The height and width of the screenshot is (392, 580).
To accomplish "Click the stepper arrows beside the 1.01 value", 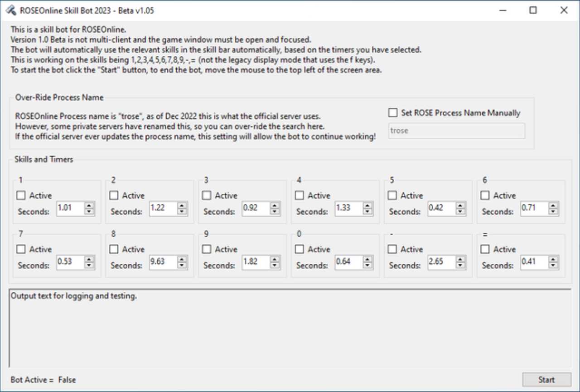I will [x=89, y=208].
